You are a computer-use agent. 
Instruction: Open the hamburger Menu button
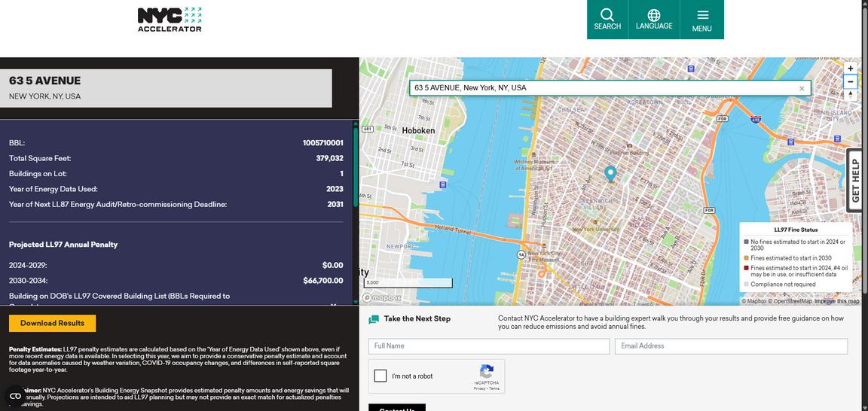(x=702, y=20)
